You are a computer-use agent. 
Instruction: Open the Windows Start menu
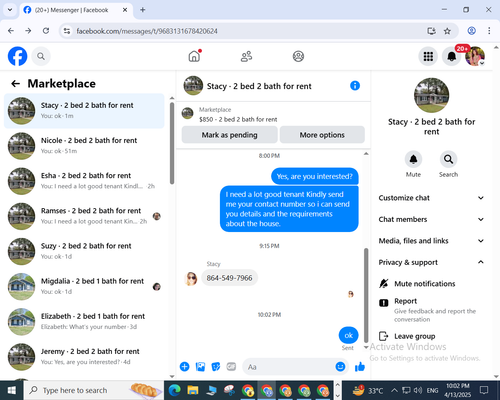pos(12,390)
